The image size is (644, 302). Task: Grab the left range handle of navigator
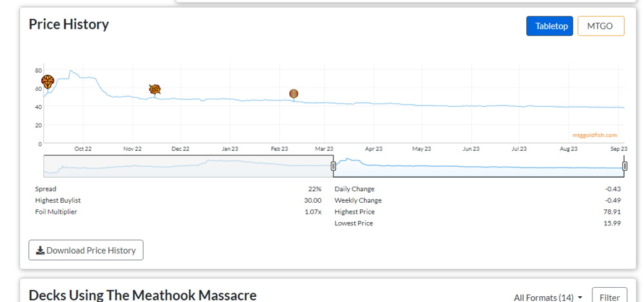click(334, 166)
